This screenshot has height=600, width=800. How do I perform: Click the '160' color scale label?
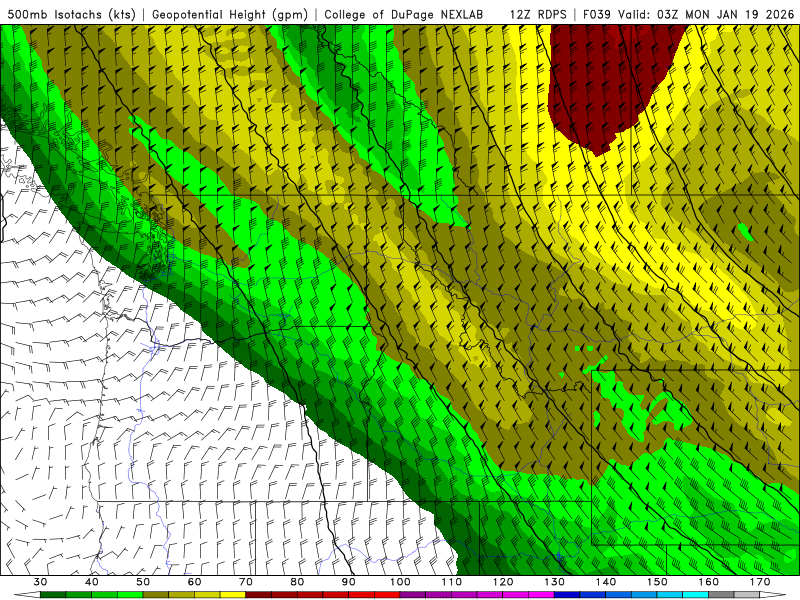coord(709,582)
